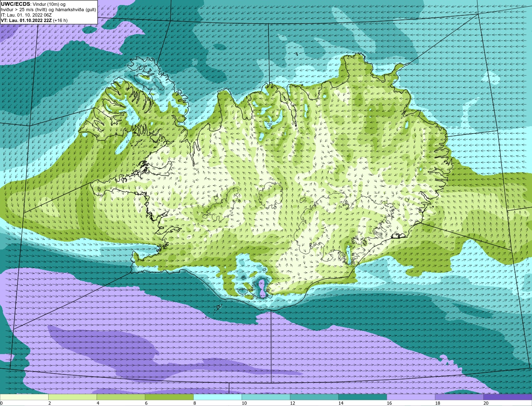
Task: Click the scale label "4" on the color bar
Action: point(98,403)
